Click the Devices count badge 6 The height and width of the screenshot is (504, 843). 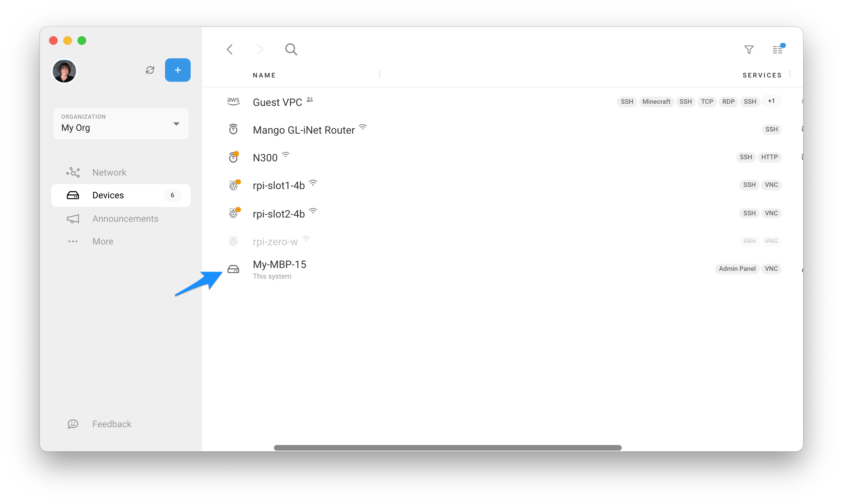[173, 195]
